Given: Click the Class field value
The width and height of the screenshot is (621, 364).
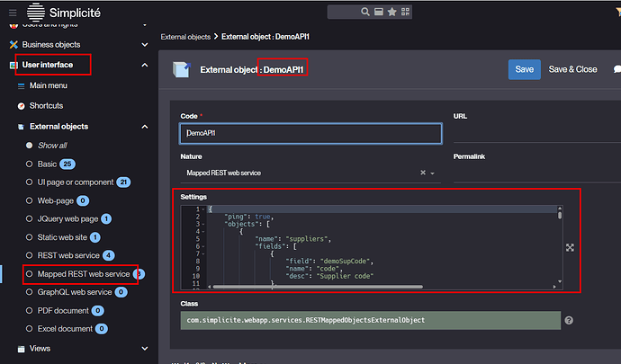Looking at the screenshot, I should click(x=370, y=321).
